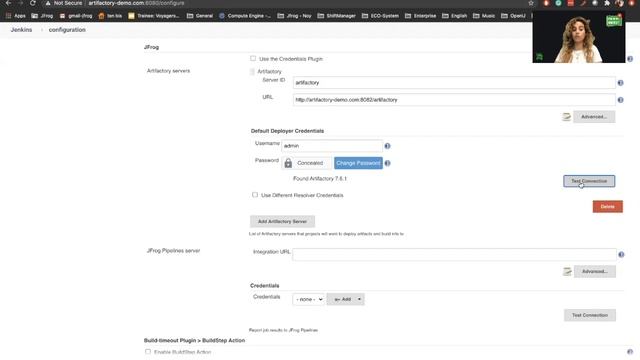
Task: Open the ShiftManager bookmark folder
Action: coord(337,16)
